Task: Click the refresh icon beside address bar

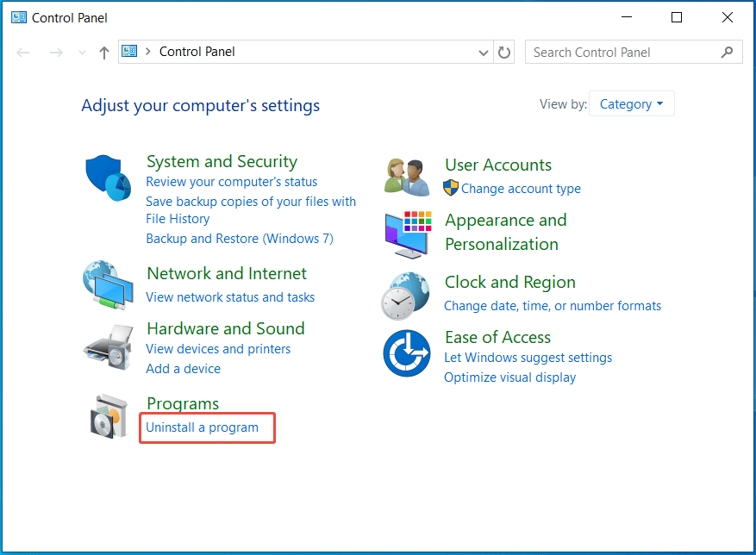Action: 503,52
